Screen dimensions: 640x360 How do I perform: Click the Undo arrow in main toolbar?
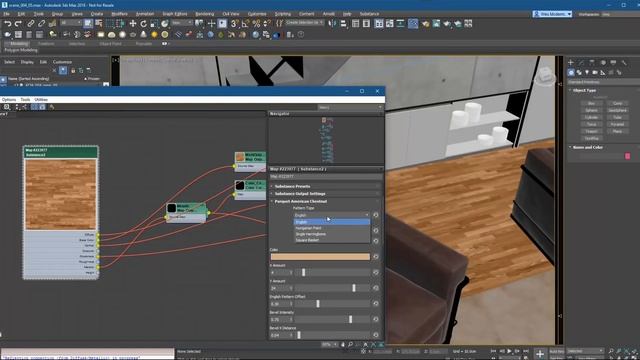pyautogui.click(x=8, y=24)
